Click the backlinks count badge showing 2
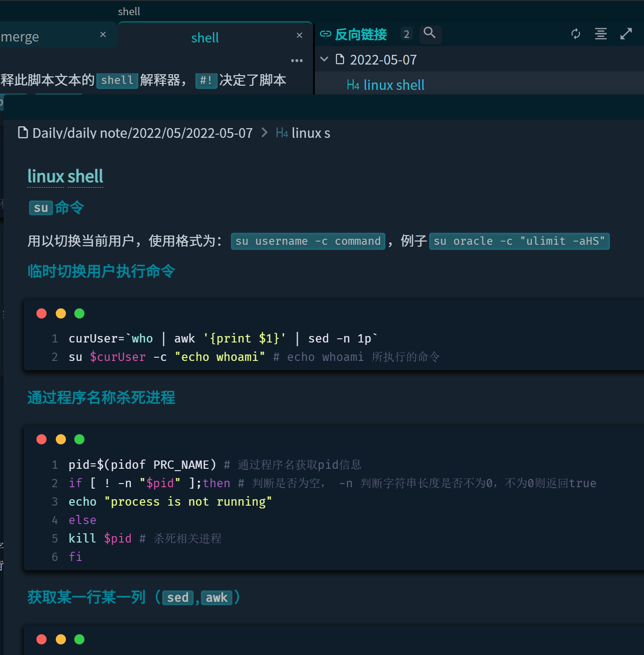The height and width of the screenshot is (655, 644). tap(406, 34)
